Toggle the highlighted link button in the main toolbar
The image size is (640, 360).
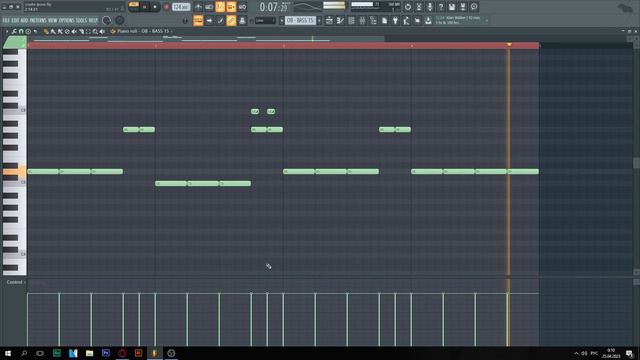coord(231,20)
